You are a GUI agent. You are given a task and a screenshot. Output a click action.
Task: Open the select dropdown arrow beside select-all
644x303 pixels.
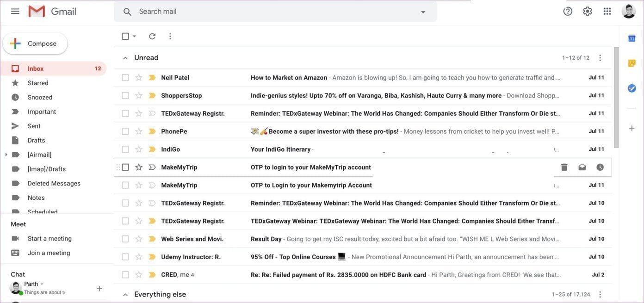135,36
